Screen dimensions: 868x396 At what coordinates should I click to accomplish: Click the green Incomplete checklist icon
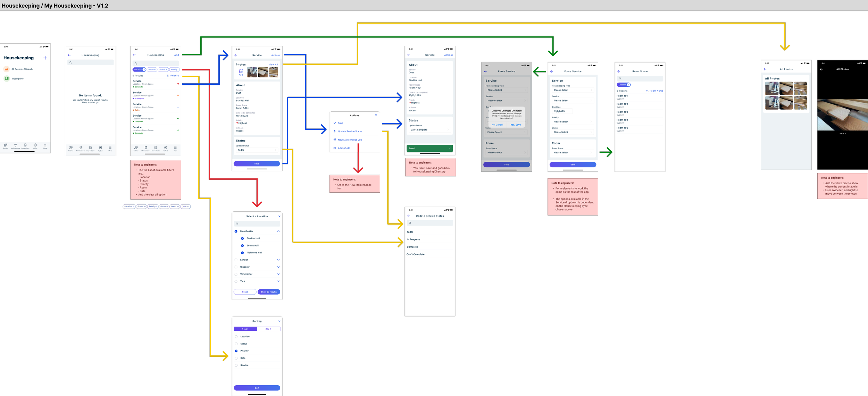pyautogui.click(x=7, y=79)
